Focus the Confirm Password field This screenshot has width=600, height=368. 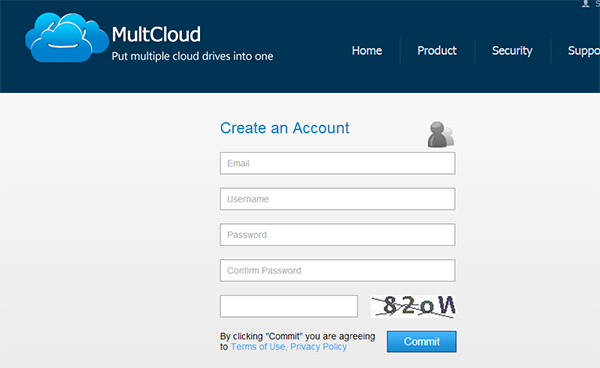[x=338, y=270]
